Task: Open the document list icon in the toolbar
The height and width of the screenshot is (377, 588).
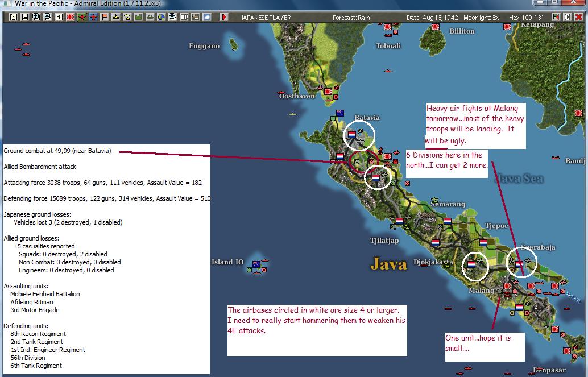Action: (25, 17)
